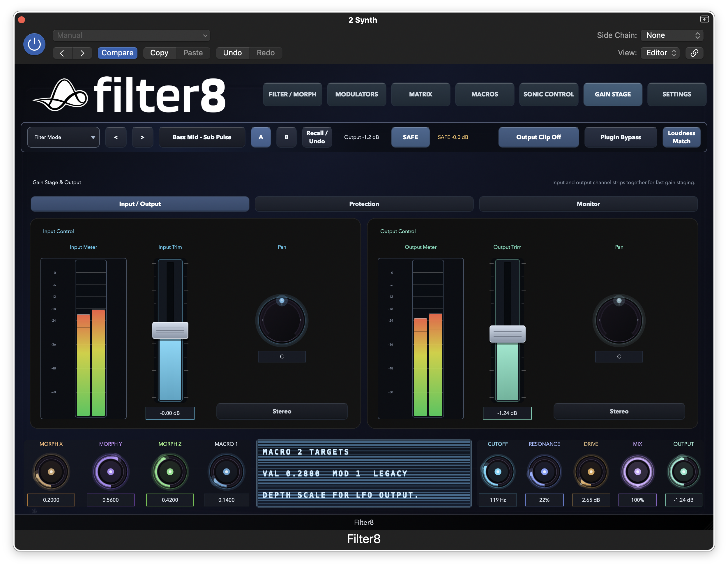Viewport: 728px width, 567px height.
Task: Click the Mix 100% value field
Action: click(638, 500)
